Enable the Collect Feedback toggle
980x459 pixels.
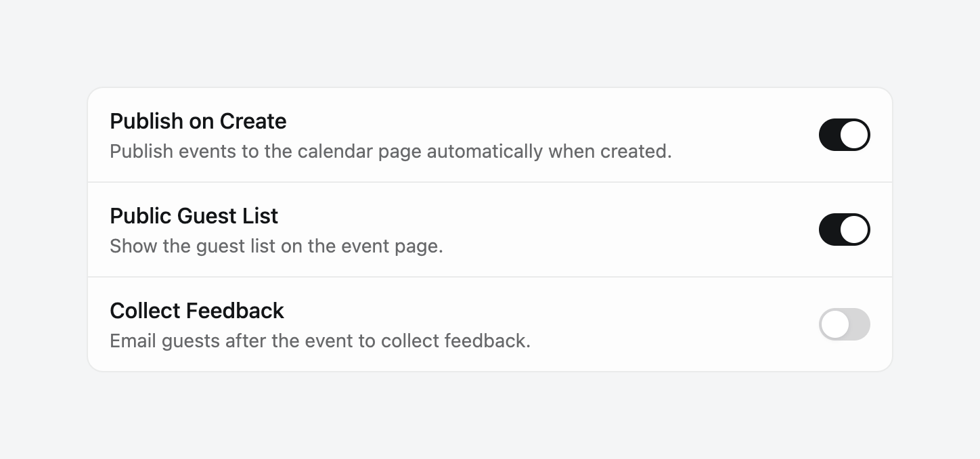click(x=844, y=324)
